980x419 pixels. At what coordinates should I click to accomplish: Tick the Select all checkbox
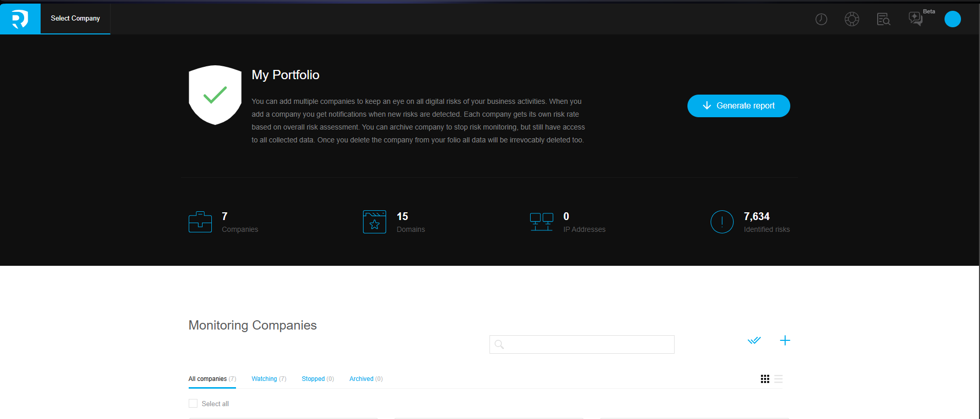(x=193, y=404)
